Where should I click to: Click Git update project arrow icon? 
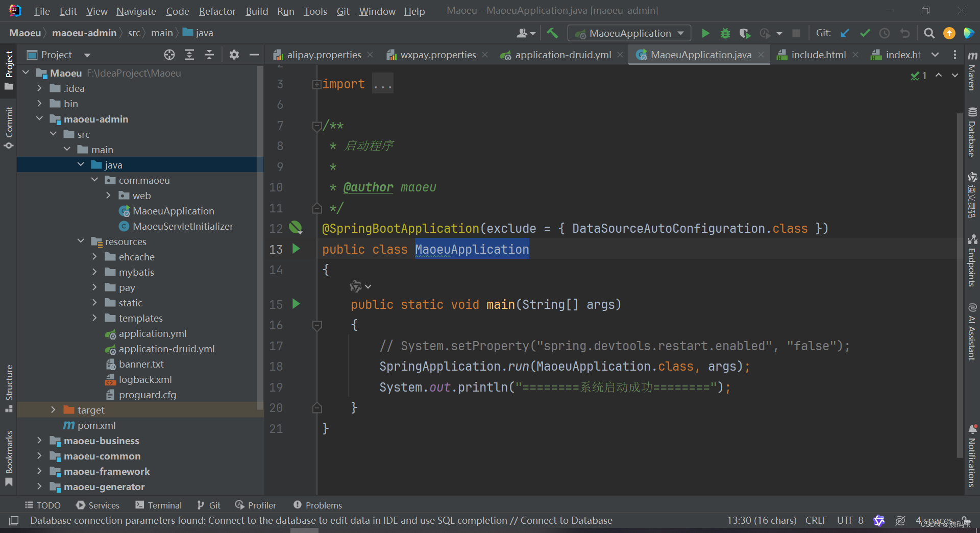point(845,33)
